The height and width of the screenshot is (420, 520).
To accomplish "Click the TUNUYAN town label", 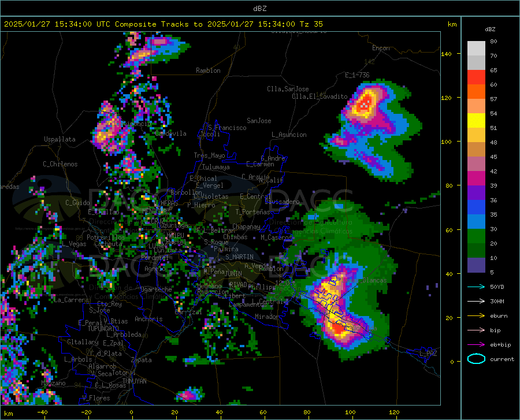I will [x=134, y=381].
